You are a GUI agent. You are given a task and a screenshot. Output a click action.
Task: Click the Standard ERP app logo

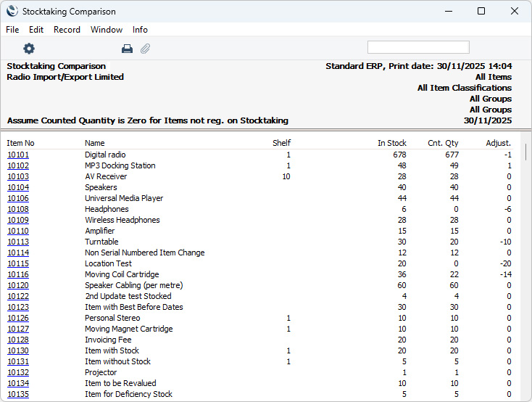pyautogui.click(x=12, y=11)
